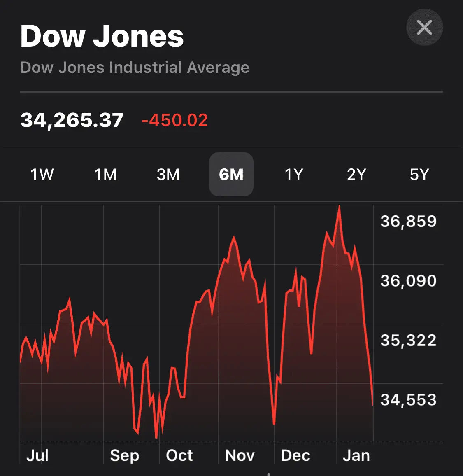463x476 pixels.
Task: Switch chart to 1M range
Action: coord(105,175)
